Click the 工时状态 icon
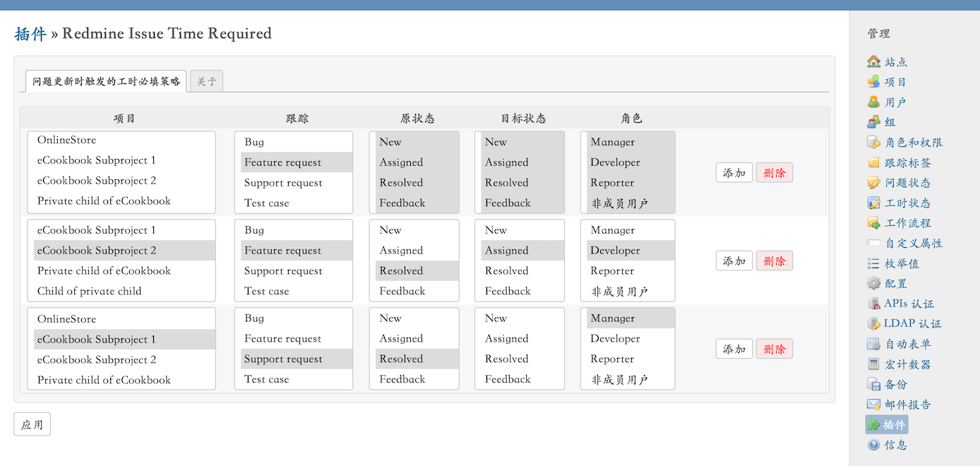This screenshot has height=466, width=980. 873,203
